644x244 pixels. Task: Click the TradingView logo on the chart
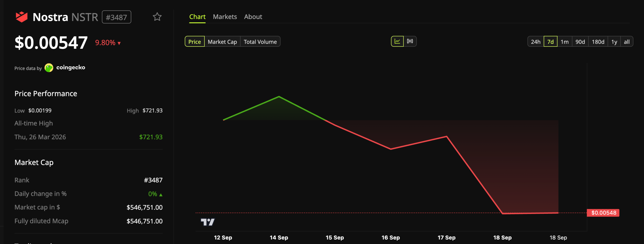click(208, 222)
